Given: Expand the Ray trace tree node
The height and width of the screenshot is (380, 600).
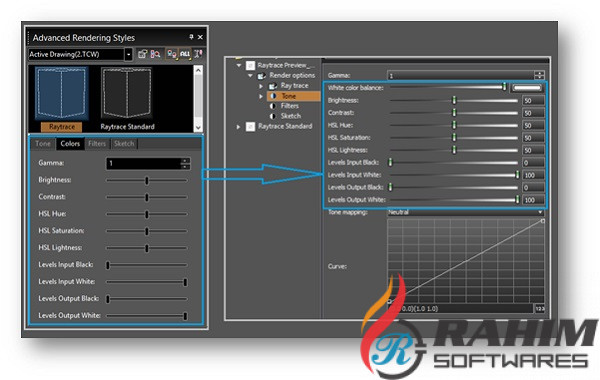Looking at the screenshot, I should [x=261, y=86].
